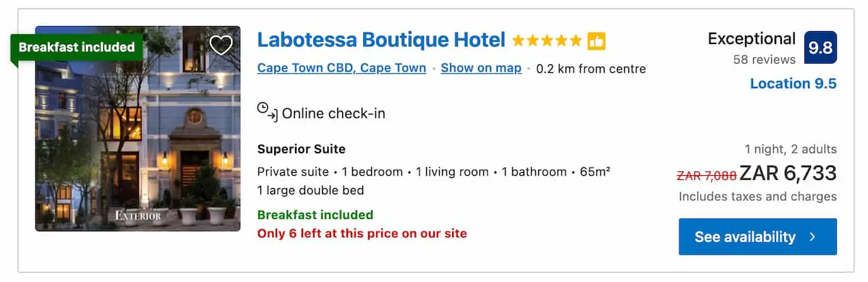Click the ZAR 6,733 discounted price
The image size is (868, 282).
(788, 174)
